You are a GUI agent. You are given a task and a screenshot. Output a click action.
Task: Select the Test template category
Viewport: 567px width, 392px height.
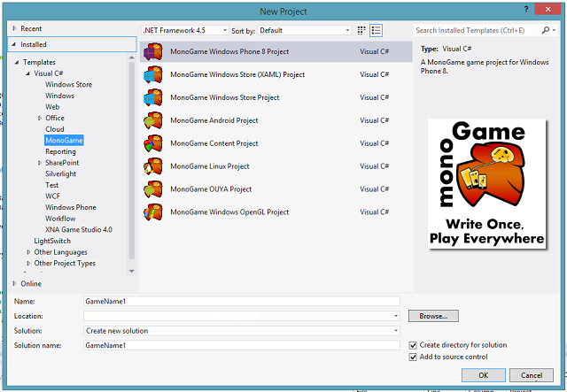[51, 185]
